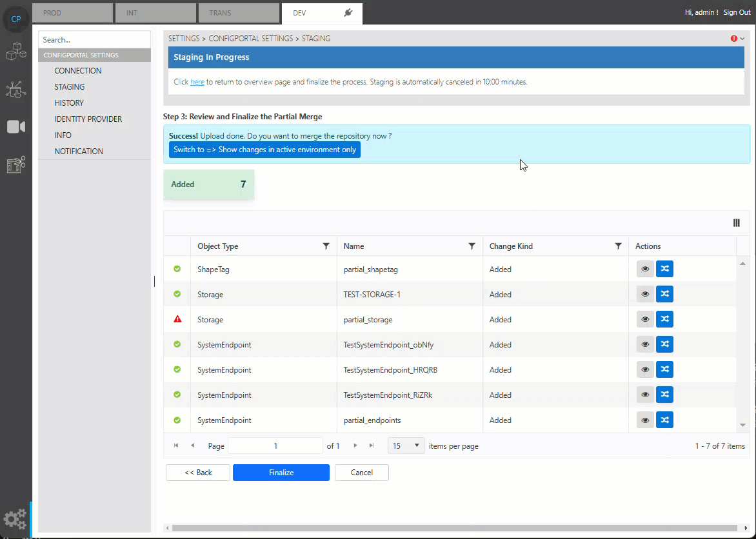Switch to the PROD environment tab

(72, 13)
